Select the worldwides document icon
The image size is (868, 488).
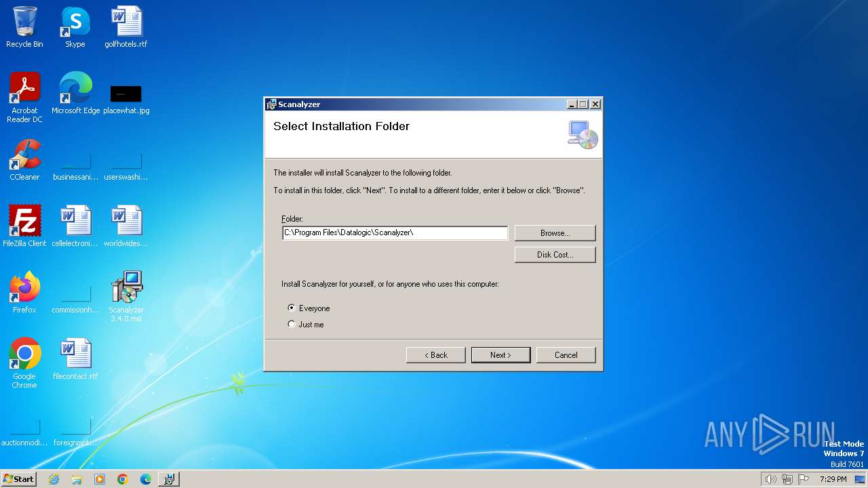126,226
